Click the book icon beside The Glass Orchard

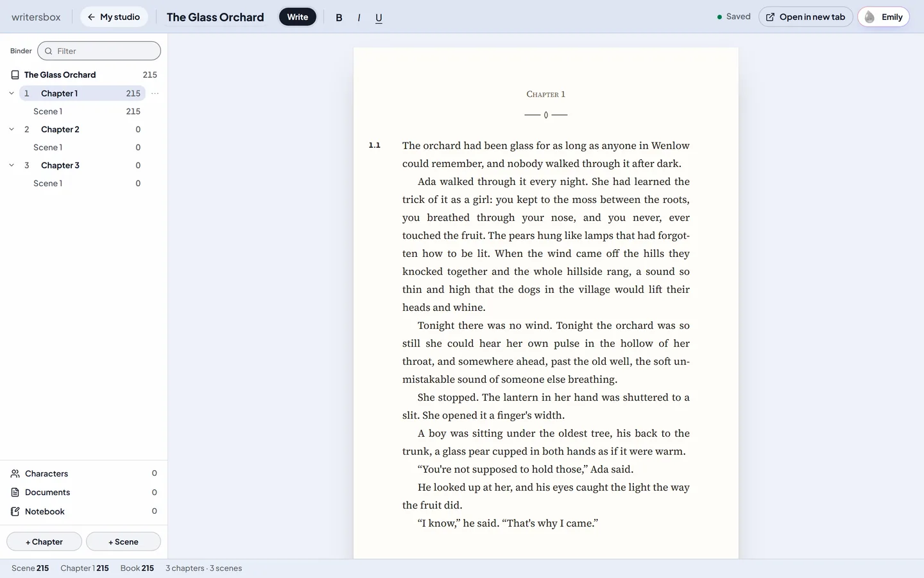(15, 75)
